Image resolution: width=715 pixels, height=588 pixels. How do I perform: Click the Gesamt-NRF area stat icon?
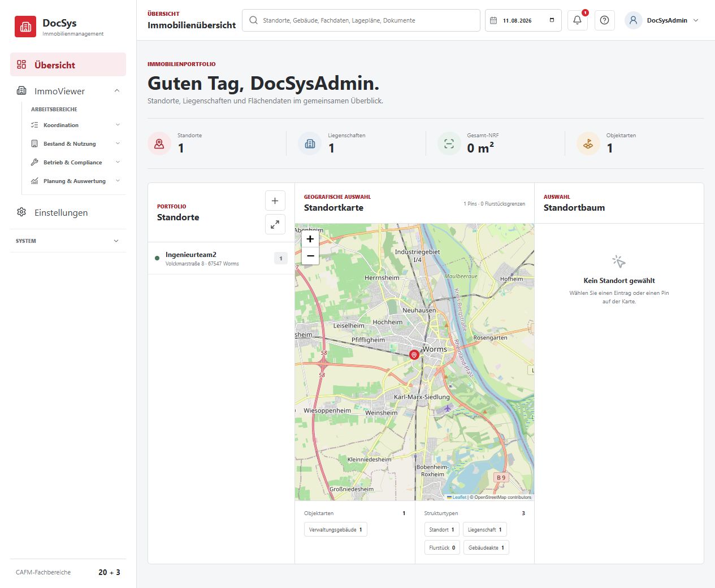coord(449,143)
